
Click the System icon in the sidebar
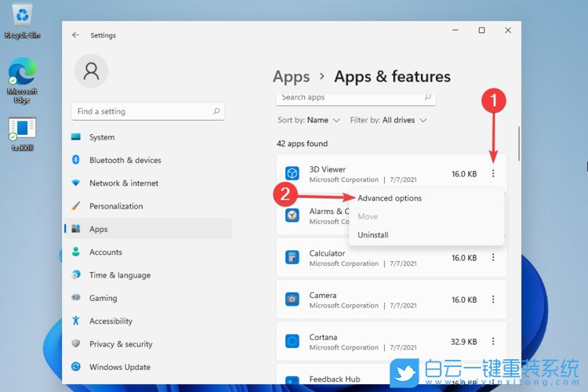click(76, 137)
